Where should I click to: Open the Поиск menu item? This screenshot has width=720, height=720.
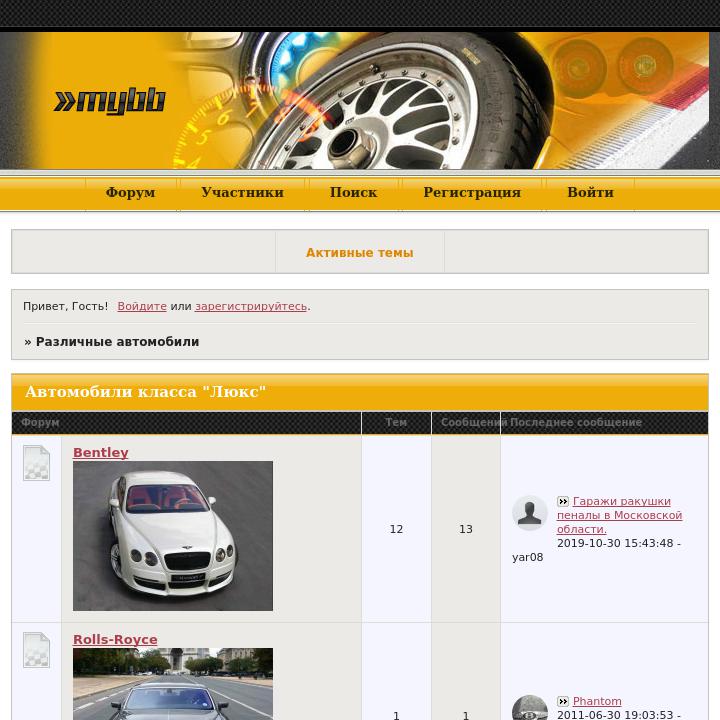point(353,192)
